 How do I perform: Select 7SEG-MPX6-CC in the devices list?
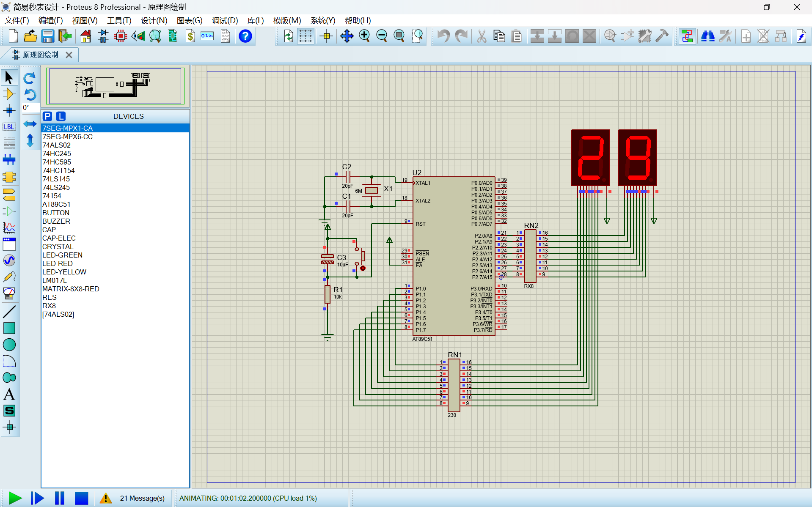115,137
